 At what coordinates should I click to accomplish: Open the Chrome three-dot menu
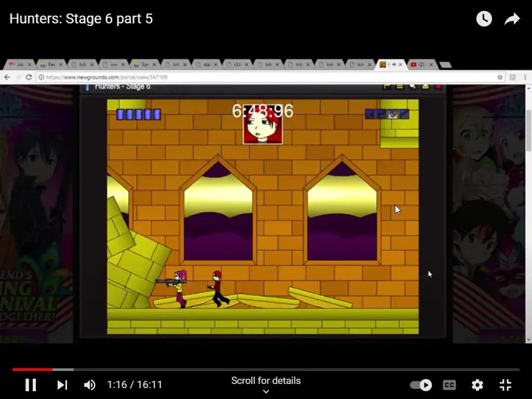point(525,77)
